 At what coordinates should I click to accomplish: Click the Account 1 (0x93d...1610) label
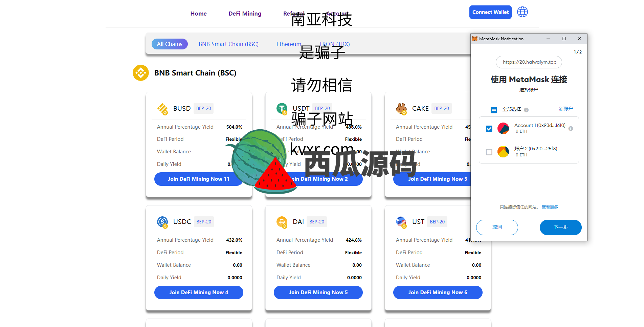click(x=540, y=125)
